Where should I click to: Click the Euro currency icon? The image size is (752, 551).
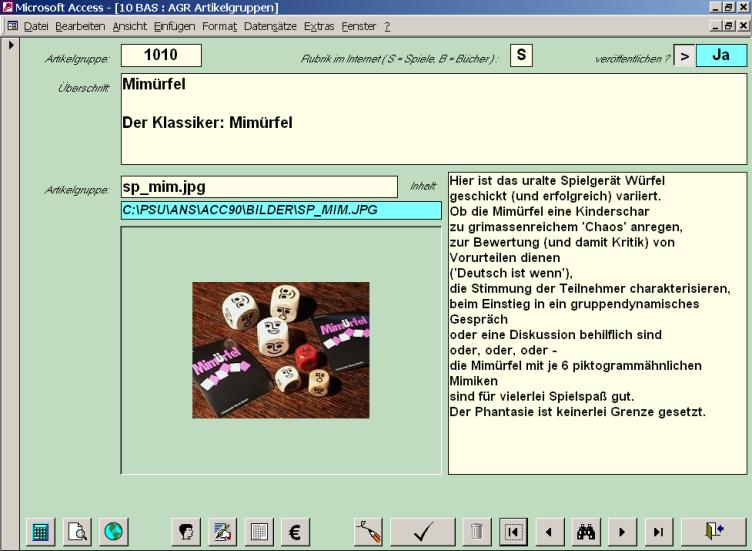point(295,532)
